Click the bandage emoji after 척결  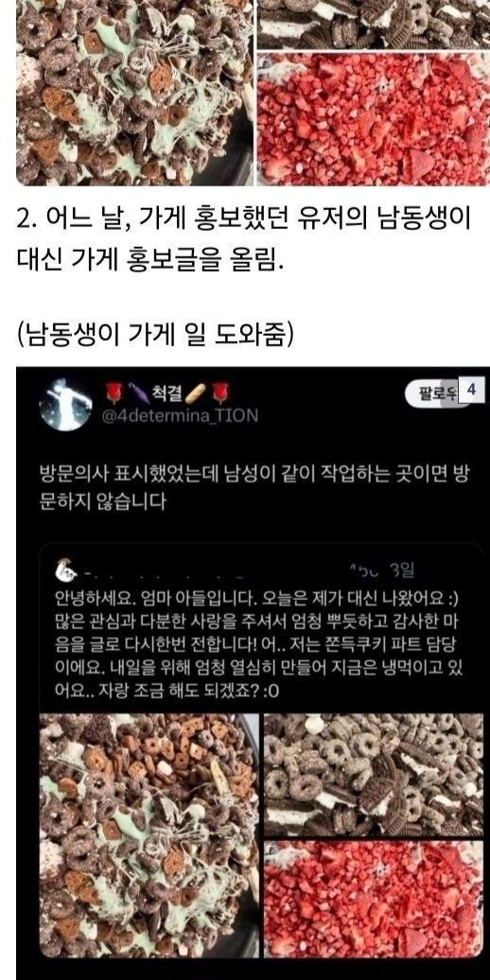click(x=196, y=394)
